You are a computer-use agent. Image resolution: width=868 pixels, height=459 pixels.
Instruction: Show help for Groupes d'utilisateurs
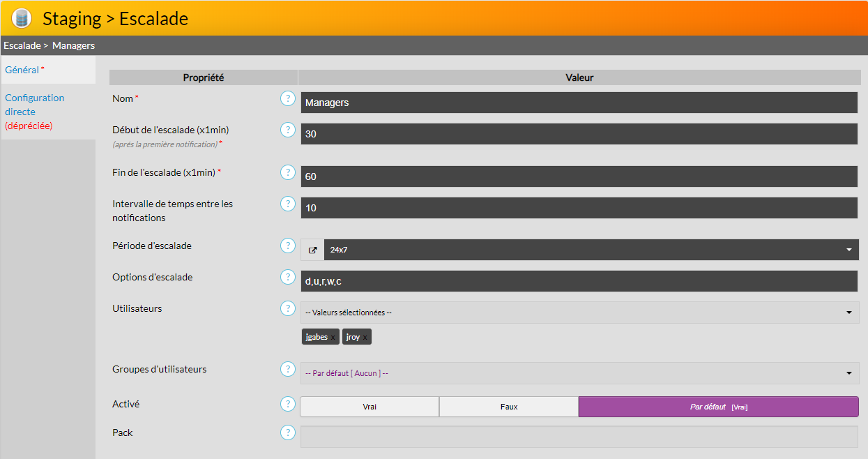coord(288,369)
